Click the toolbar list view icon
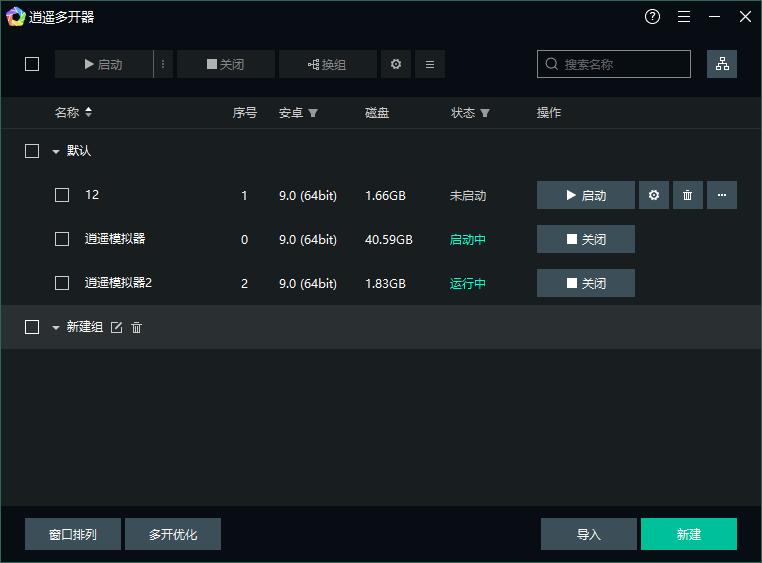762x563 pixels. click(x=430, y=64)
